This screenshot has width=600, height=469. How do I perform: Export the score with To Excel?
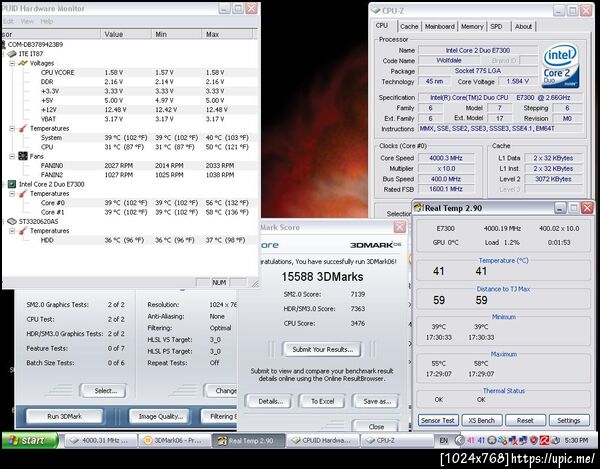point(322,401)
